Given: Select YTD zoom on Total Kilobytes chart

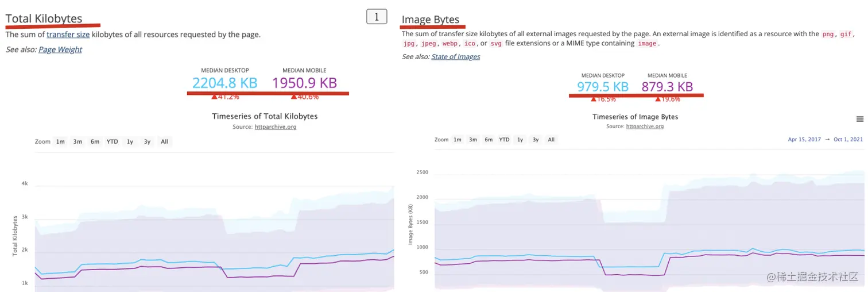Looking at the screenshot, I should point(113,141).
